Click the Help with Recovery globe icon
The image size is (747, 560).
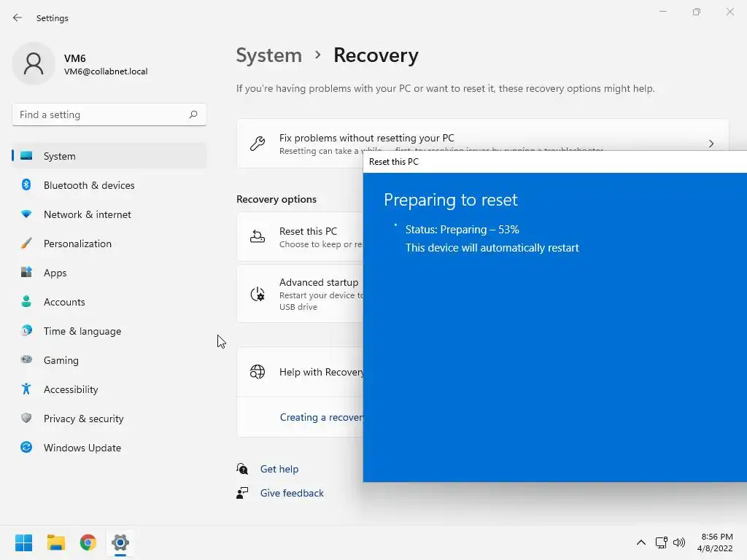[x=258, y=372]
